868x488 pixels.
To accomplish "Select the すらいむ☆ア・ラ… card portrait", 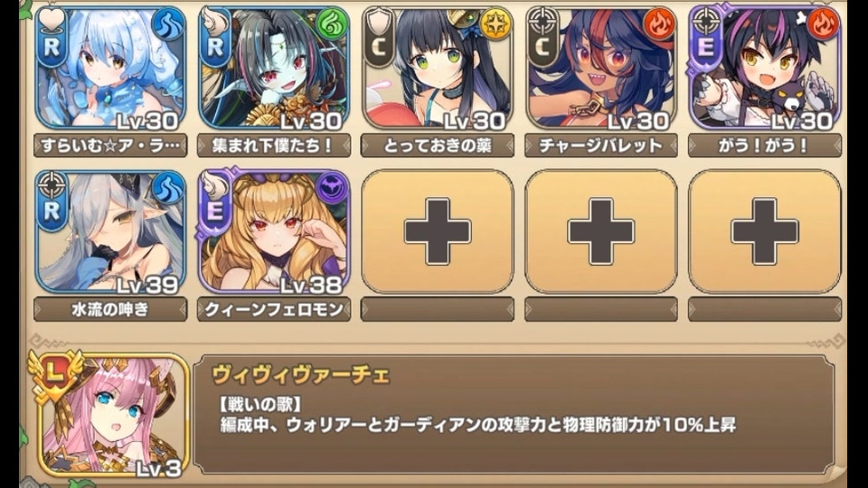I will point(110,68).
